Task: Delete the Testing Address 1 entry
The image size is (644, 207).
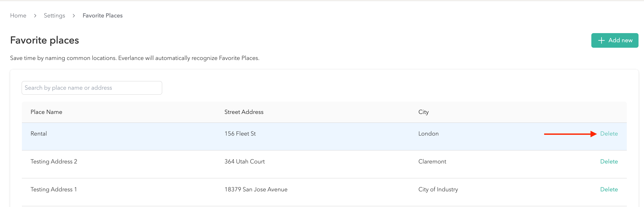Action: (609, 189)
